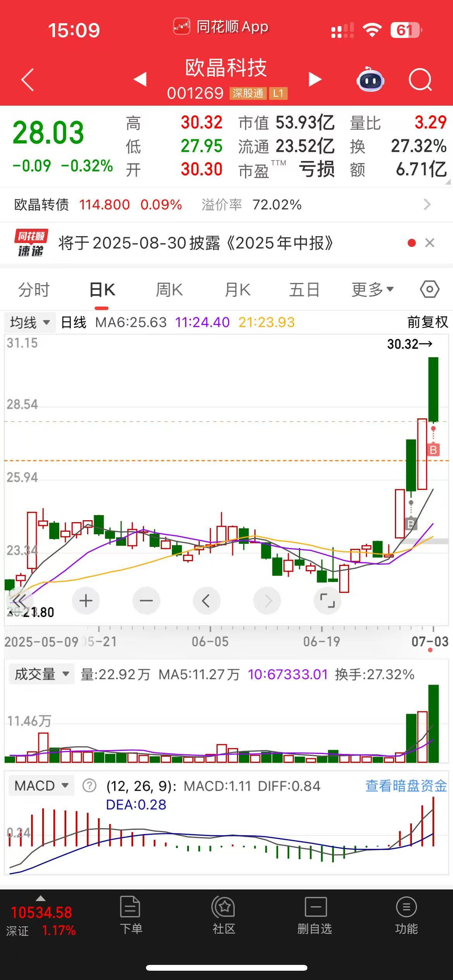Expand the 深证 index bar arrow
The height and width of the screenshot is (980, 453).
coord(41,899)
